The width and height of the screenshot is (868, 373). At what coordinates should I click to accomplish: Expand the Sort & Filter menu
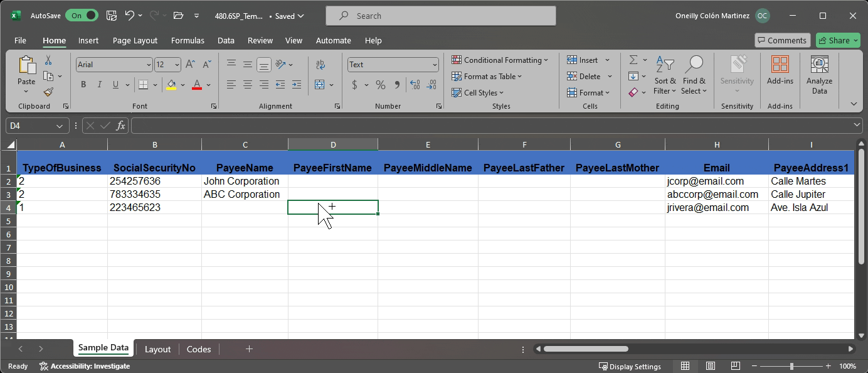pos(665,75)
